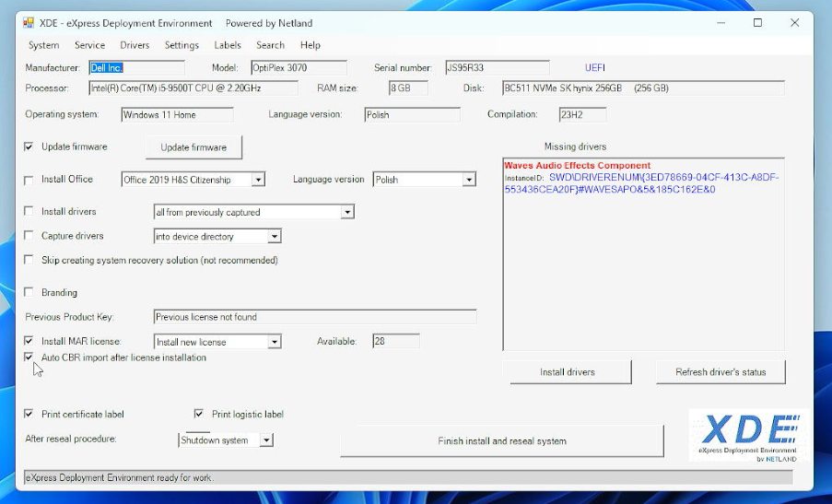This screenshot has width=832, height=504.
Task: Click the Manufacturer text field
Action: pos(136,68)
